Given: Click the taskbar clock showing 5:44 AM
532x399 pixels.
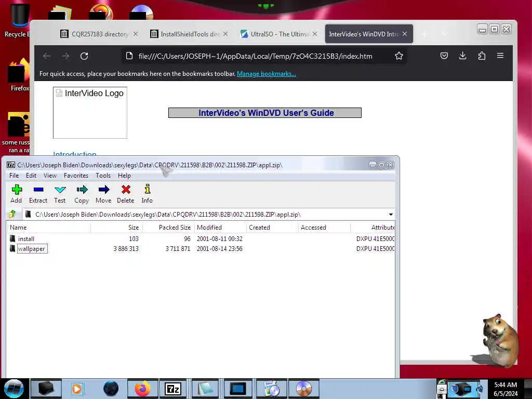Looking at the screenshot, I should (x=506, y=389).
